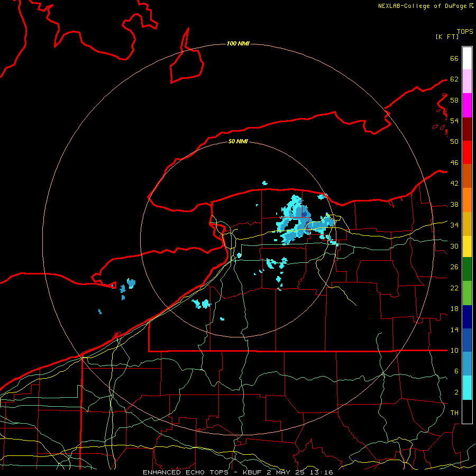Click the white swatch on the tops legend

[x=467, y=58]
